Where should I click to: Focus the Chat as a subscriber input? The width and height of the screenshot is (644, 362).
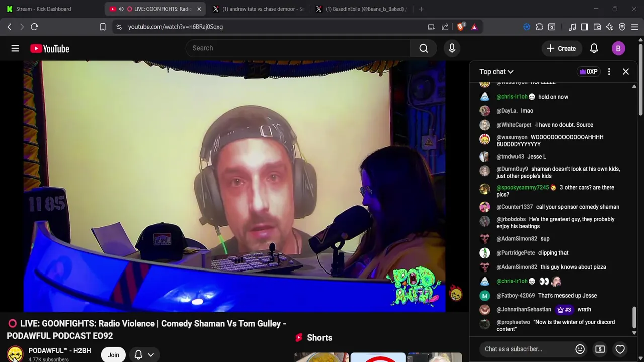coord(526,349)
